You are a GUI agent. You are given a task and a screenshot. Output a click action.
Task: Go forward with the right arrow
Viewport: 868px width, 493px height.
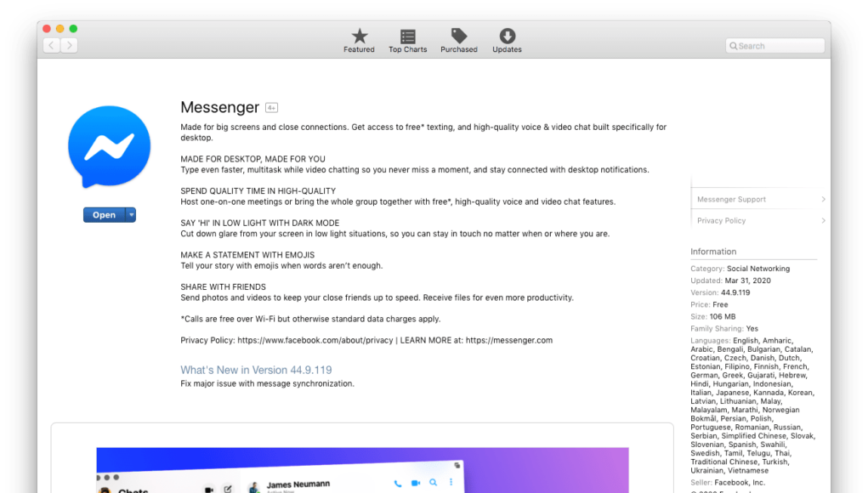click(x=69, y=45)
